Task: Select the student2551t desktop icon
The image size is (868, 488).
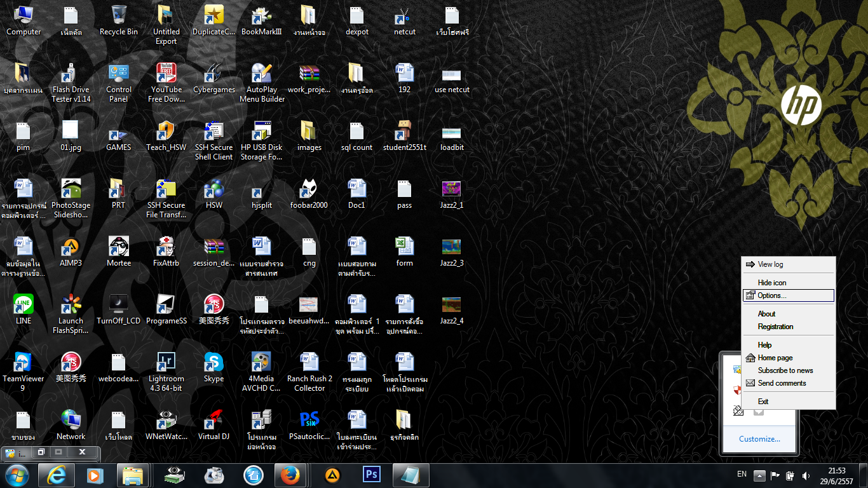Action: pos(404,136)
